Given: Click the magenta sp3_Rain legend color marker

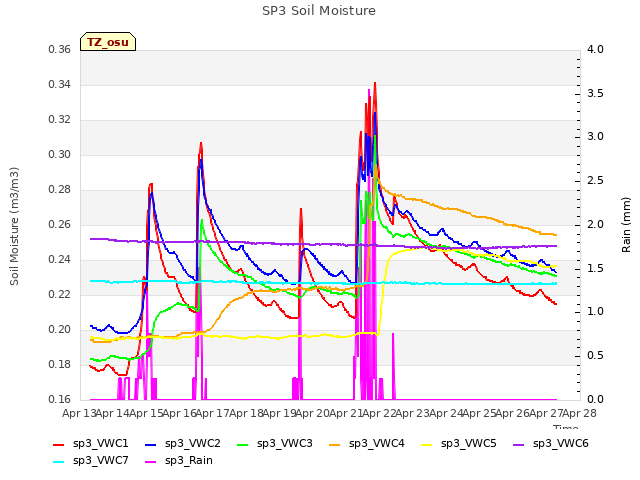Looking at the screenshot, I should tap(151, 462).
